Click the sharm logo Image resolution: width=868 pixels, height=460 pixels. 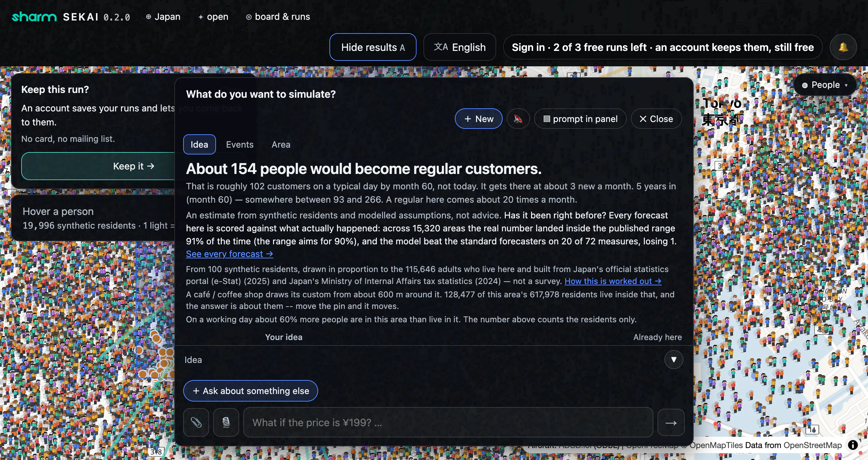[x=34, y=16]
